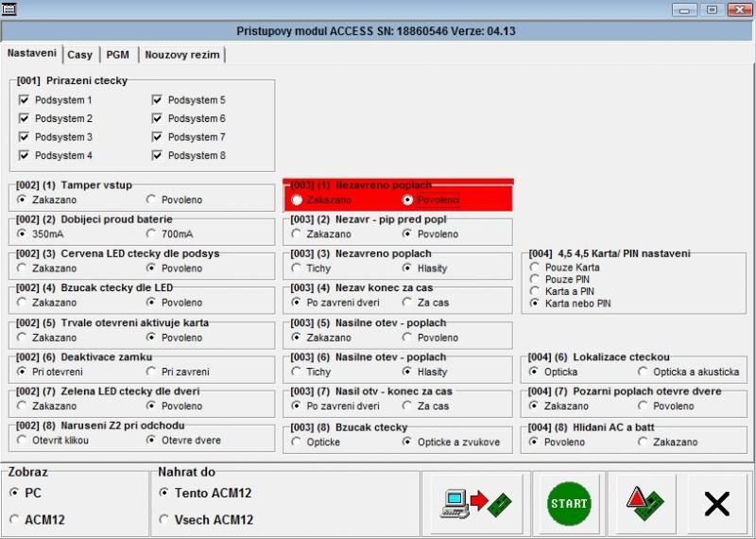This screenshot has width=756, height=539.
Task: Select Zakazano in red highlighted Nezavreno poplach
Action: (x=298, y=200)
